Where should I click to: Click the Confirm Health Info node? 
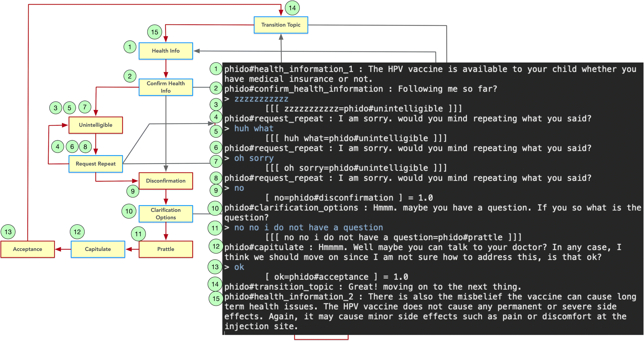pos(166,87)
